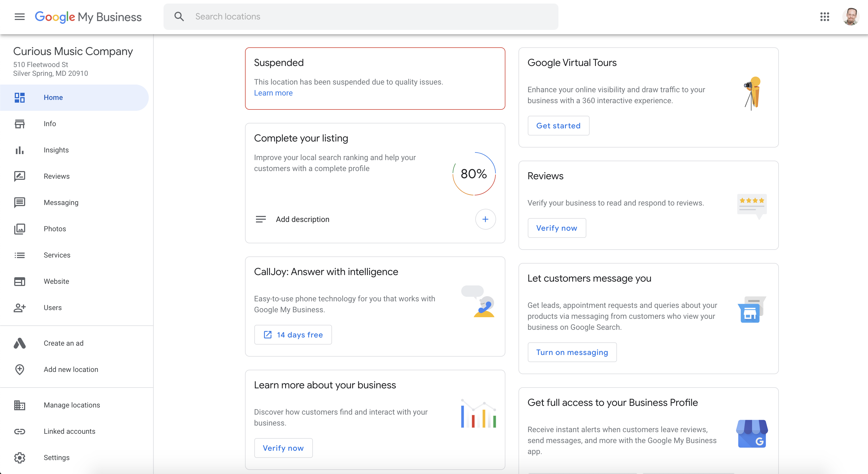Expand Add description with plus button
This screenshot has height=474, width=868.
tap(485, 219)
